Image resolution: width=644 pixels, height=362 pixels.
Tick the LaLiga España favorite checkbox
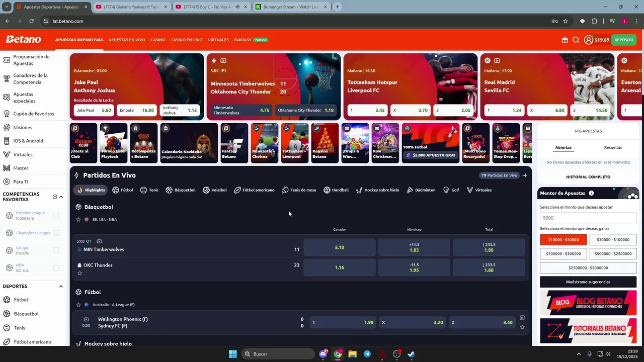pos(56,250)
